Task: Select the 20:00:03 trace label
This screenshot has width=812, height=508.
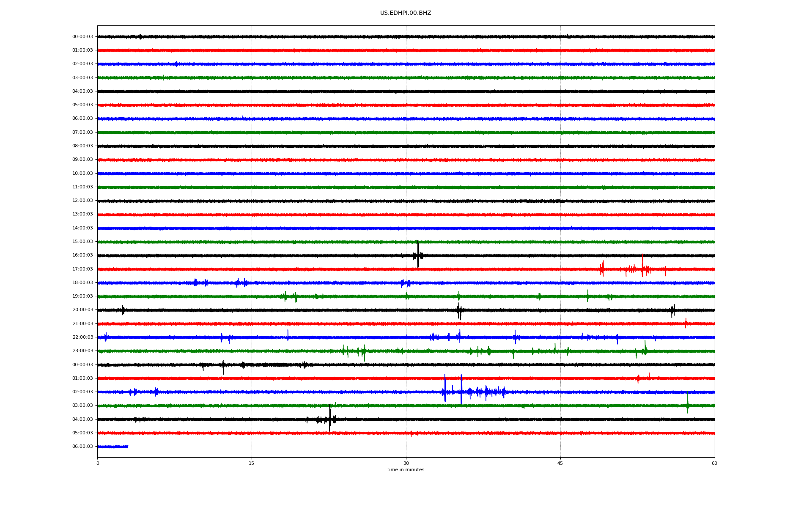Action: pos(82,309)
